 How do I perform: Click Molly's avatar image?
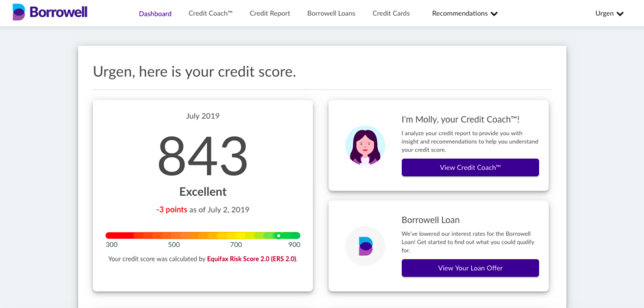365,145
